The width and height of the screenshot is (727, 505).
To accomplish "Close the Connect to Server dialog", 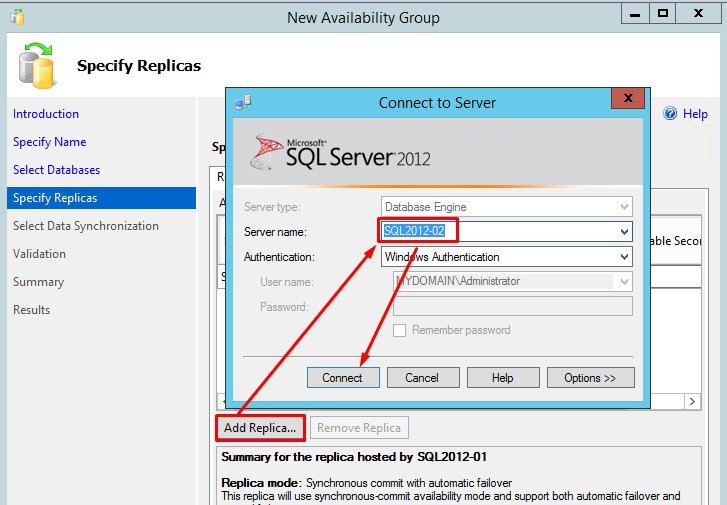I will point(627,100).
